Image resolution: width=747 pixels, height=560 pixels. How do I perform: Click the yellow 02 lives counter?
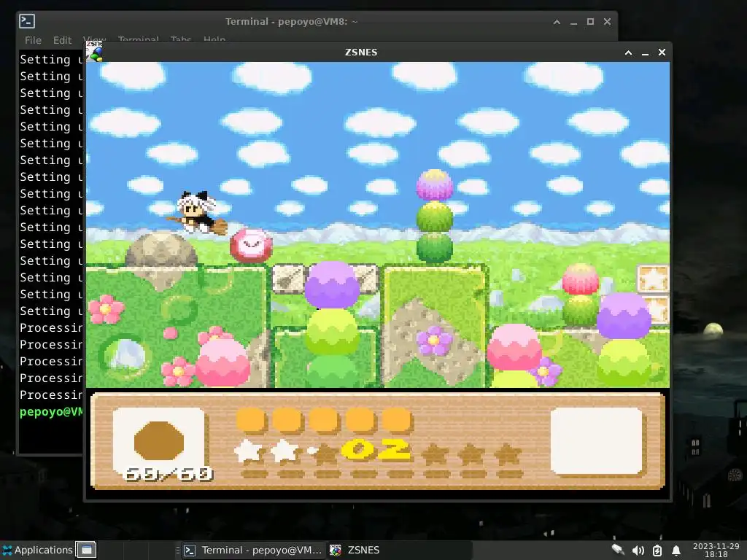click(376, 449)
